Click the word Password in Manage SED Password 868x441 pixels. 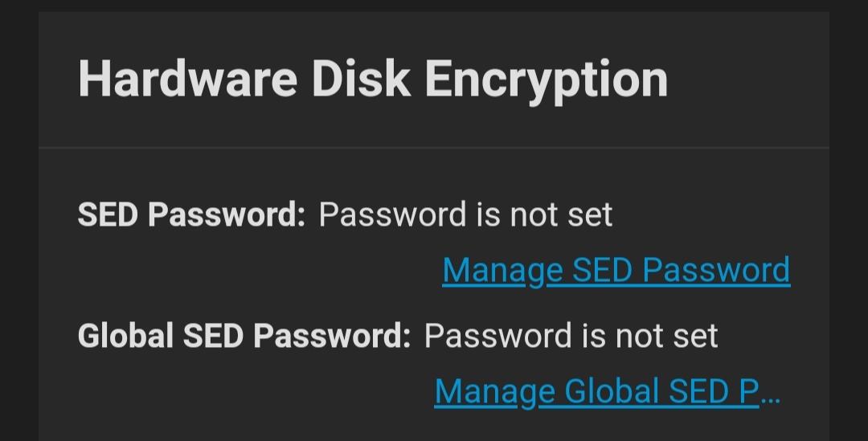(x=716, y=270)
